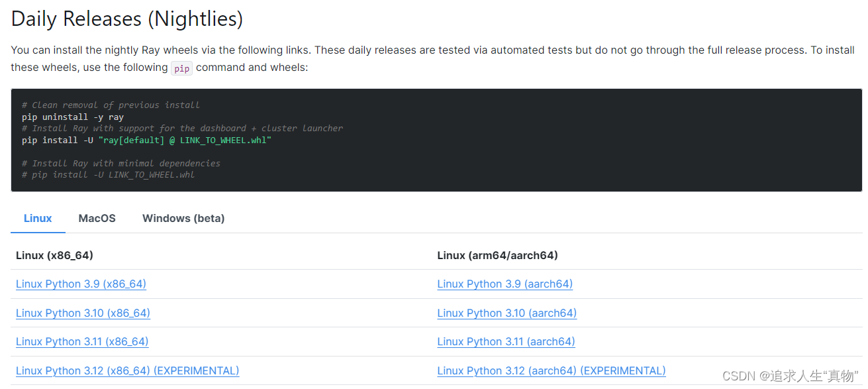Open Linux Python 3.10 (x86_64) wheel link
The image size is (868, 389).
pyautogui.click(x=83, y=313)
